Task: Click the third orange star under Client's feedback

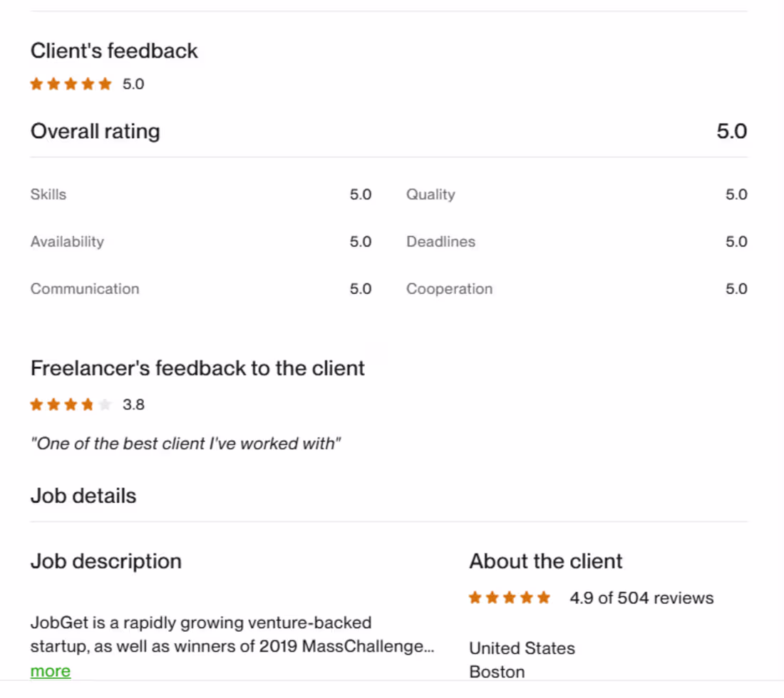Action: [71, 83]
